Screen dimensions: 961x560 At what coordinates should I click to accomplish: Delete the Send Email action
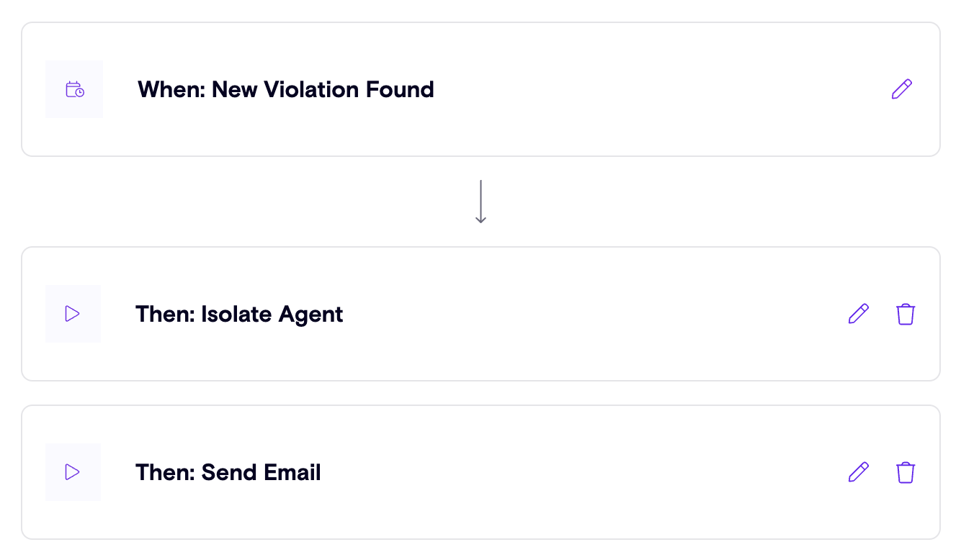[906, 472]
